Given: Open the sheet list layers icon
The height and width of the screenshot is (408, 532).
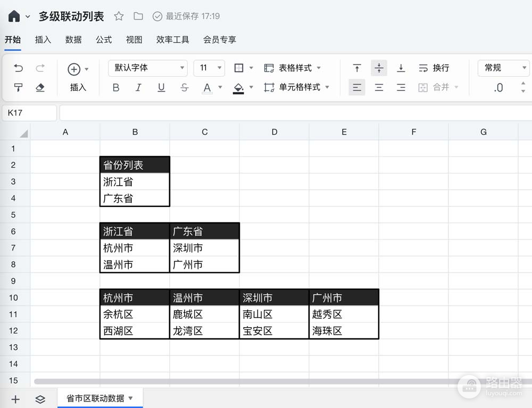Looking at the screenshot, I should click(40, 399).
